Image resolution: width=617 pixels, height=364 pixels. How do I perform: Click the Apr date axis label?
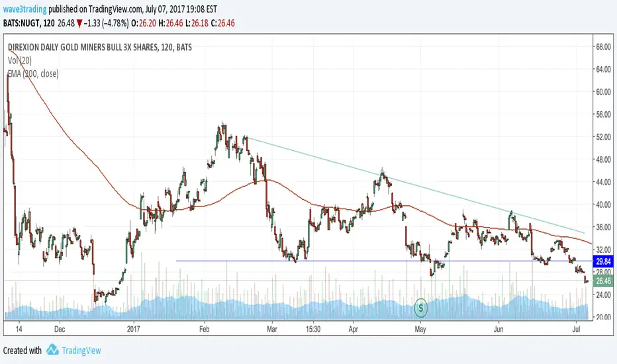353,329
